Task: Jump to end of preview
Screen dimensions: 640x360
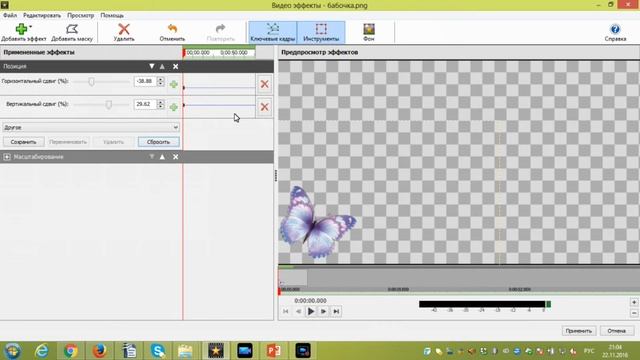Action: coord(336,311)
